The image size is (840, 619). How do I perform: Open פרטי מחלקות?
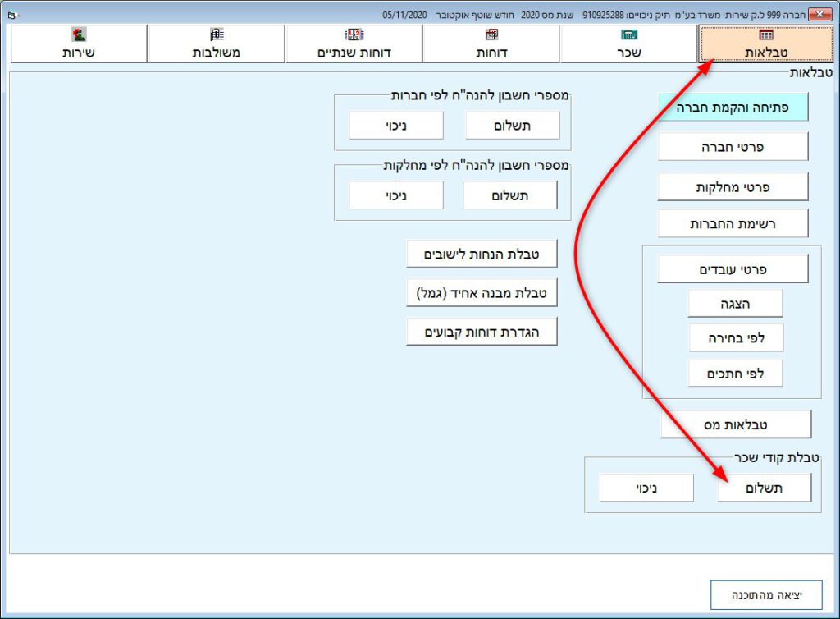(x=733, y=187)
